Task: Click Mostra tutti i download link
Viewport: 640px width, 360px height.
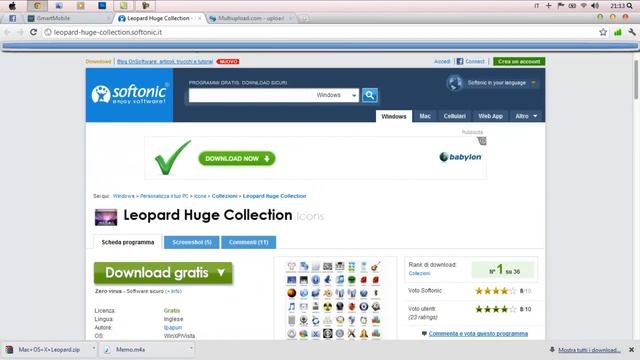Action: 589,350
